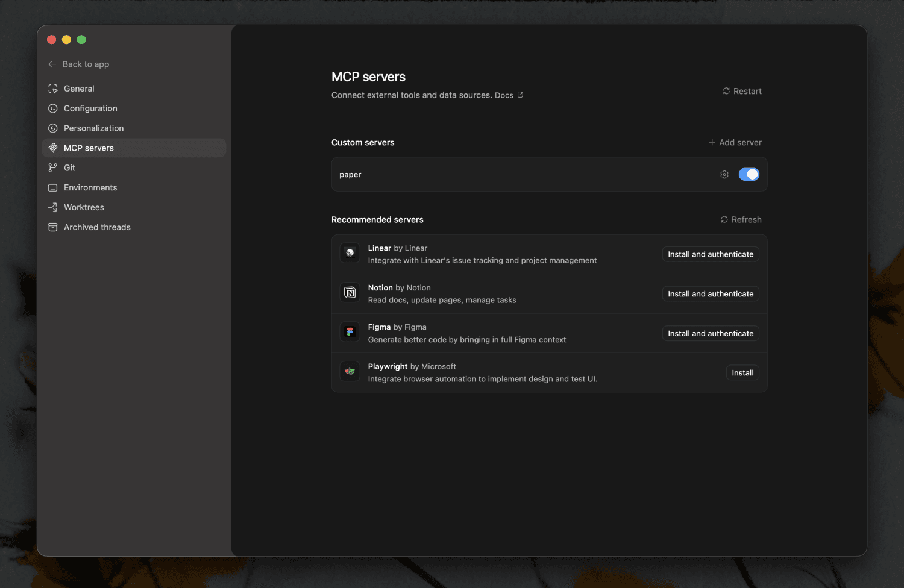Click the Git branch icon

click(53, 168)
